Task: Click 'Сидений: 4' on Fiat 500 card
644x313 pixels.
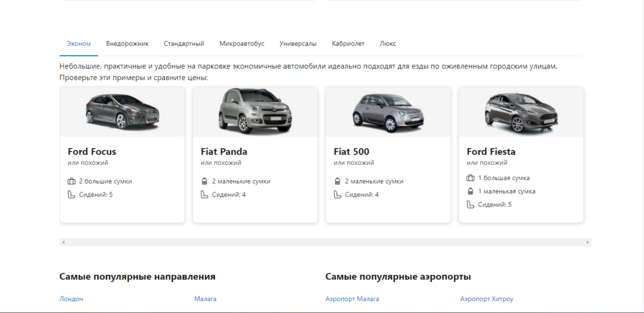Action: click(362, 194)
